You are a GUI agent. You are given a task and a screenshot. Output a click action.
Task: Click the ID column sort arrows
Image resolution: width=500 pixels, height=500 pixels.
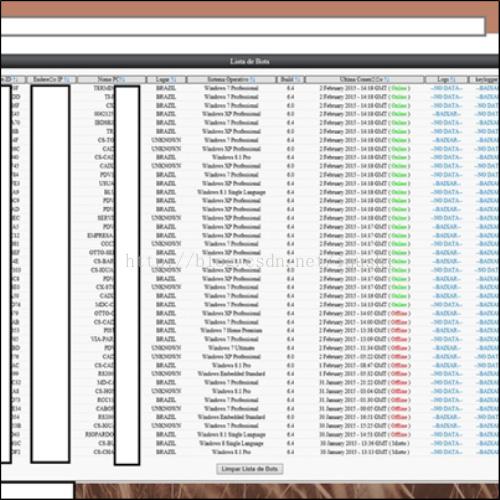tap(15, 79)
